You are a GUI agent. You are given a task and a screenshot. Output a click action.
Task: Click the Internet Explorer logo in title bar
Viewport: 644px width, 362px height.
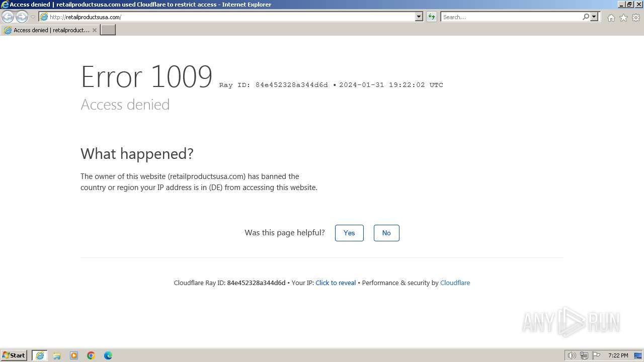(x=5, y=5)
